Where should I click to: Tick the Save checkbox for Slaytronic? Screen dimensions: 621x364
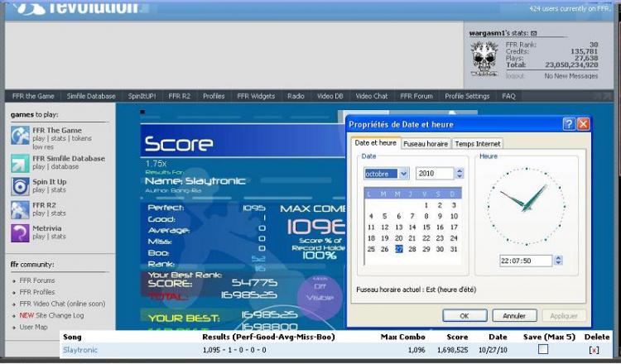tap(542, 350)
